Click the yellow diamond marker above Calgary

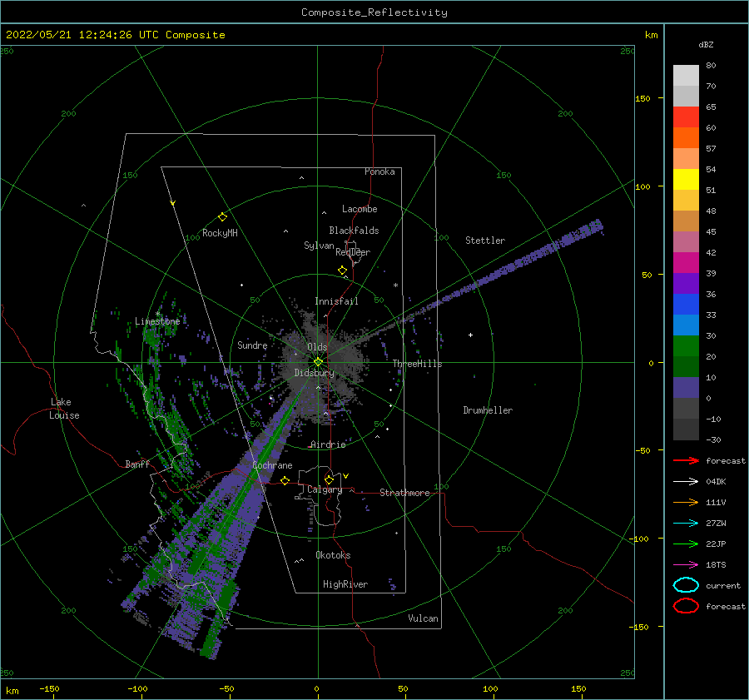coord(329,479)
